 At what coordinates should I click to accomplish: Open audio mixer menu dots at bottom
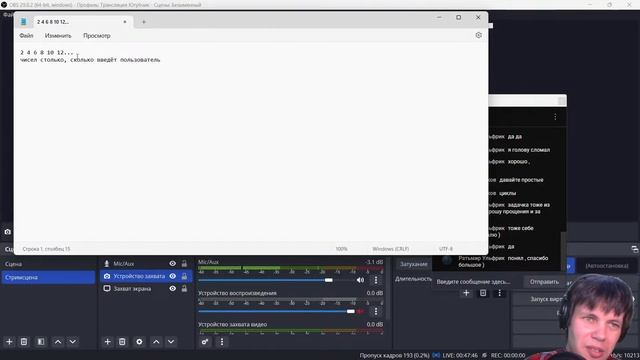click(222, 342)
